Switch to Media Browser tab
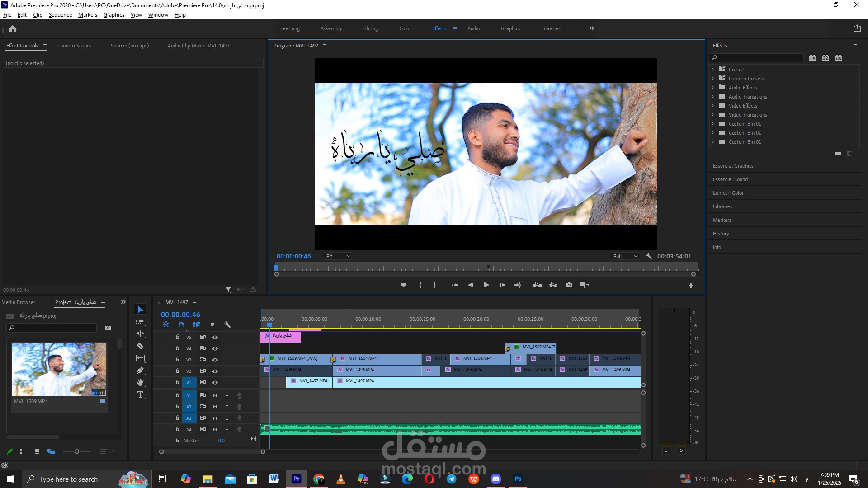 click(x=18, y=302)
